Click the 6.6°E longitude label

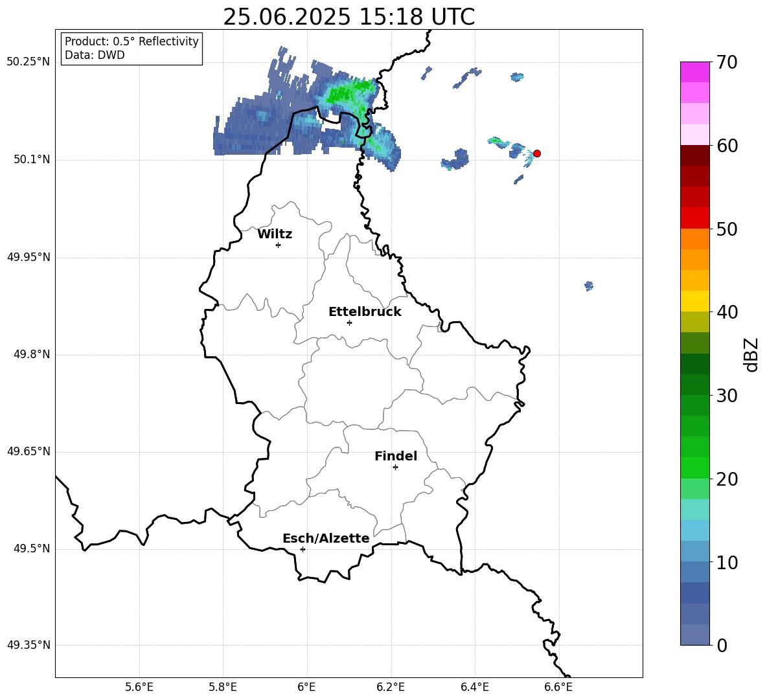tap(558, 687)
